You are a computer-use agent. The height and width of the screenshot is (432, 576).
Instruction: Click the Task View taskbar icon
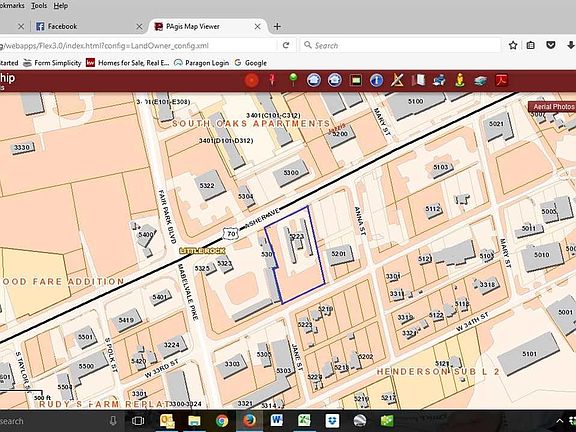tap(138, 421)
